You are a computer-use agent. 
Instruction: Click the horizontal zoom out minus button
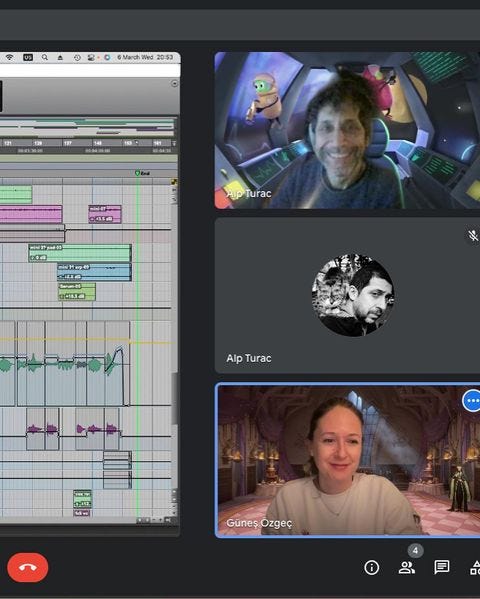click(155, 520)
